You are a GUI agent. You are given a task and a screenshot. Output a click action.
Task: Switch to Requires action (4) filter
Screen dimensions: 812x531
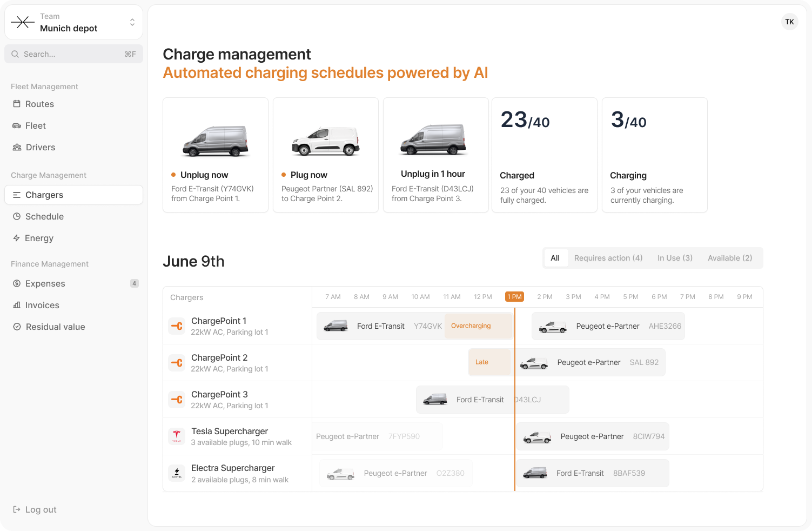click(608, 258)
